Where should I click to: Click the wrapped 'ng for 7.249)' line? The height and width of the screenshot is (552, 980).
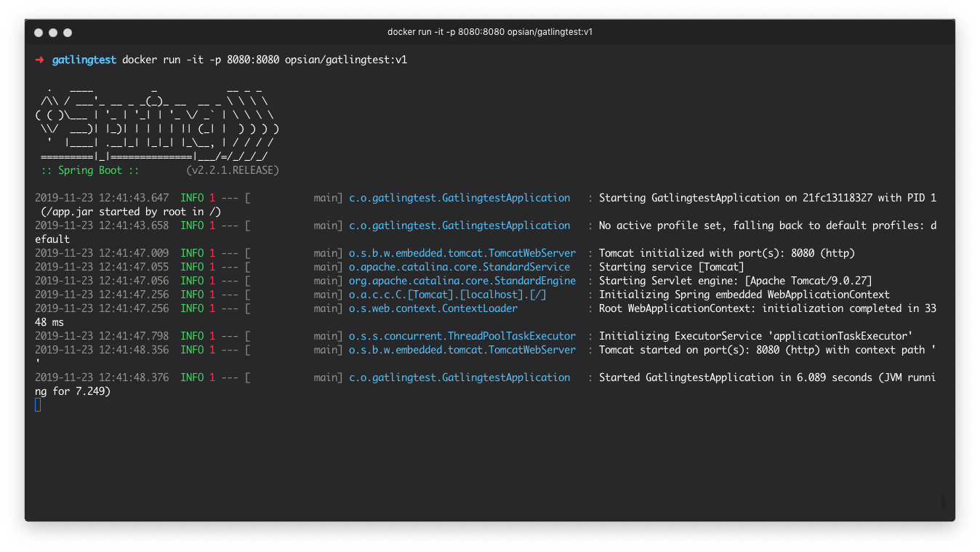[73, 391]
